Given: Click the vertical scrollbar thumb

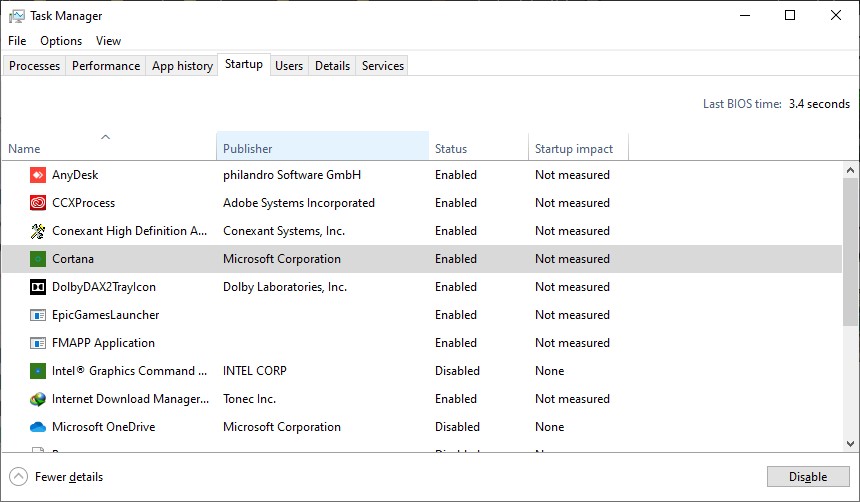Looking at the screenshot, I should click(851, 253).
